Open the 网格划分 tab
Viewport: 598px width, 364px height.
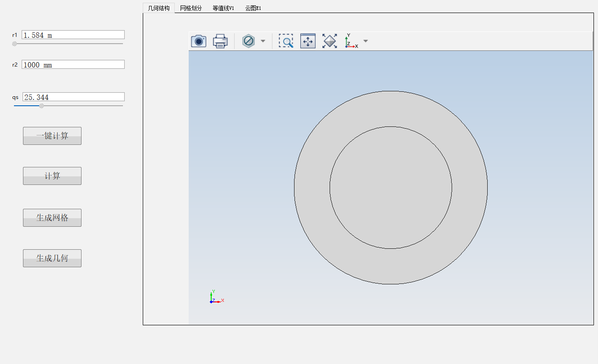[191, 8]
